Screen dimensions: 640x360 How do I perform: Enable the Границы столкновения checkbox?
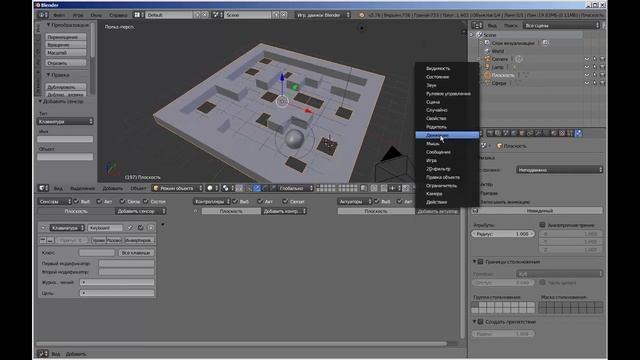click(x=480, y=262)
